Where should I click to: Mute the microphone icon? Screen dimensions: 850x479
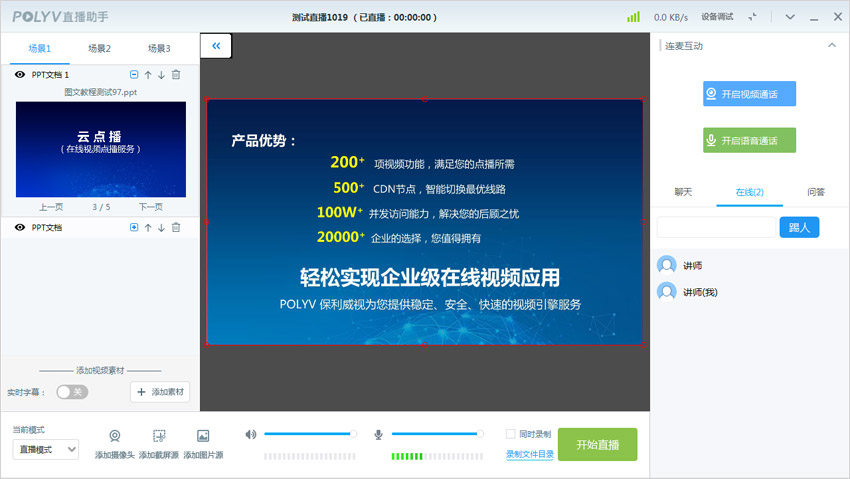379,434
